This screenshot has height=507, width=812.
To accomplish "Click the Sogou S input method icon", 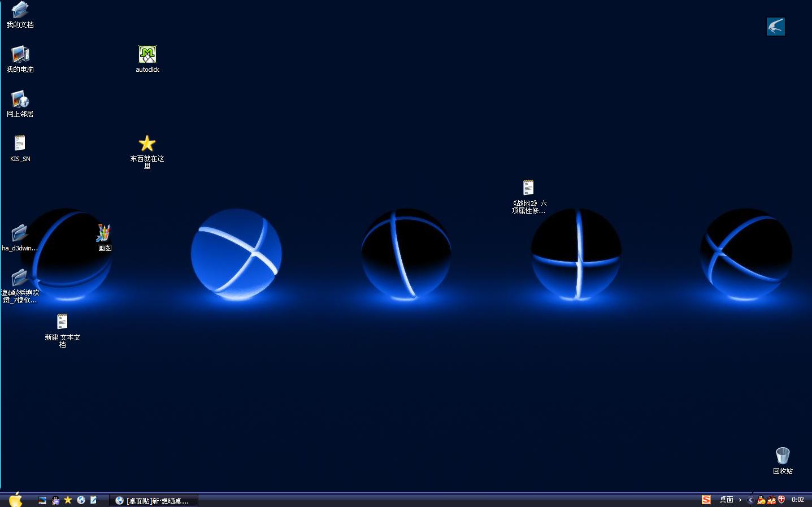I will [x=706, y=500].
